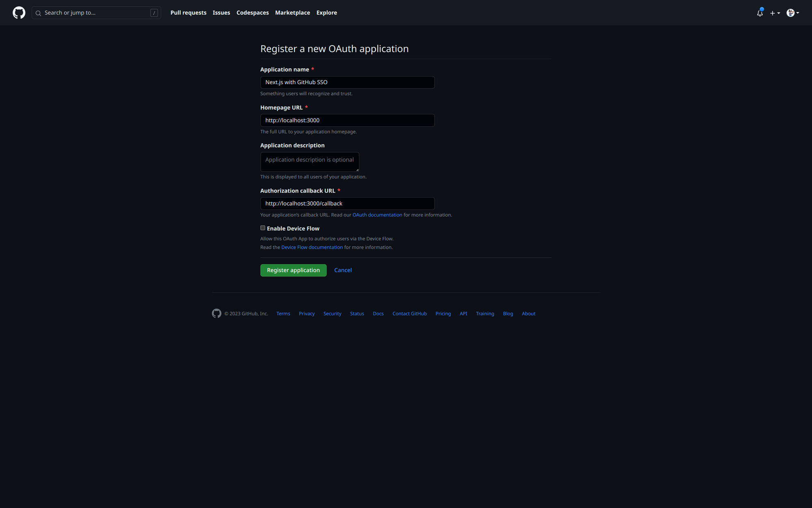Screen dimensions: 812x508
Task: Enable the Device Flow checkbox
Action: click(263, 228)
